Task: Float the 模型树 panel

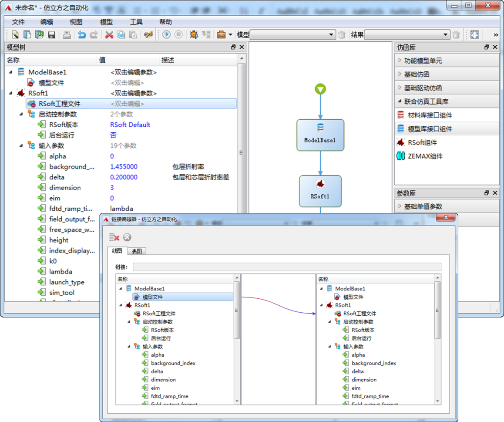Action: coord(233,47)
